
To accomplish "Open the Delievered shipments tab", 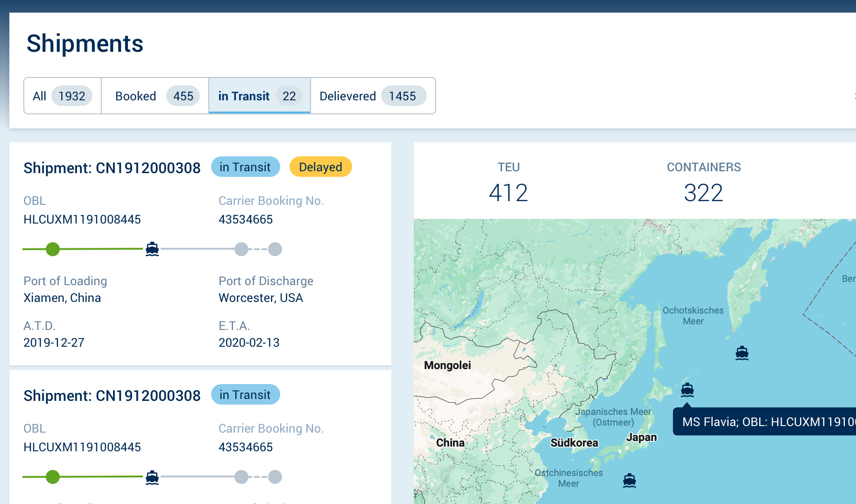I will [x=372, y=96].
